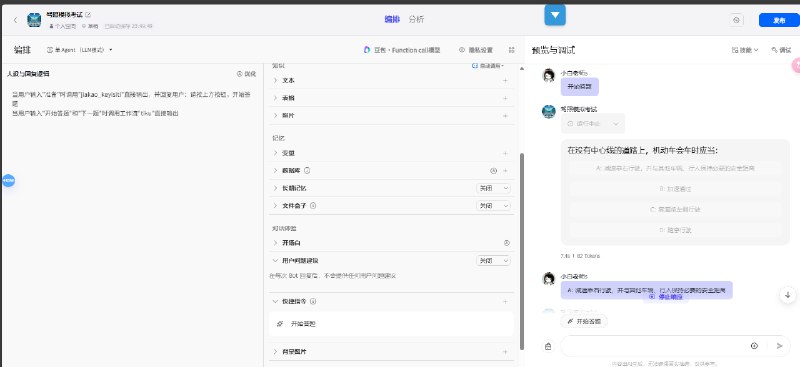Collapse the 快捷指令 section
The image size is (800, 367).
coord(276,301)
